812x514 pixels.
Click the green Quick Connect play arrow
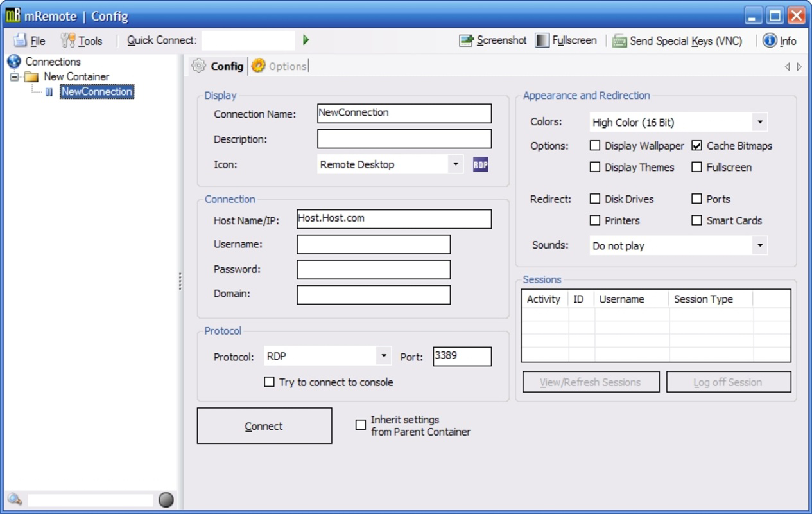pyautogui.click(x=306, y=40)
